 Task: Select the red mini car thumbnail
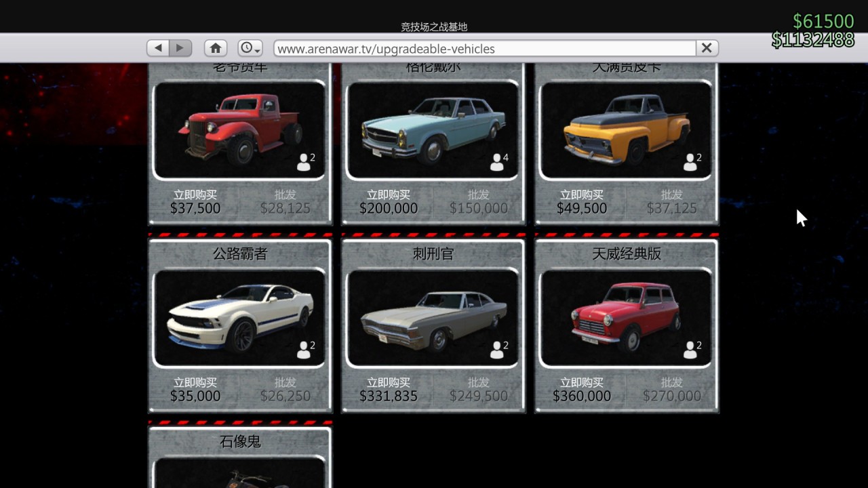(627, 318)
